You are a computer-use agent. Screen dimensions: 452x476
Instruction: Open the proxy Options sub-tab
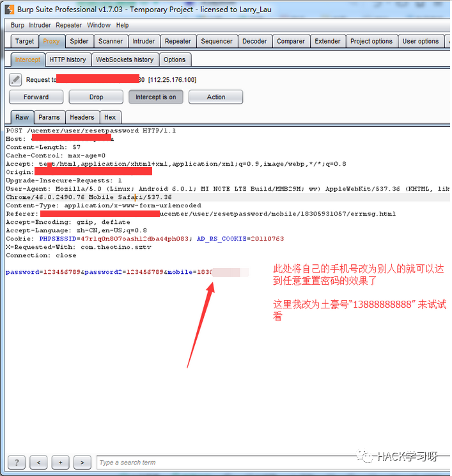[x=175, y=59]
